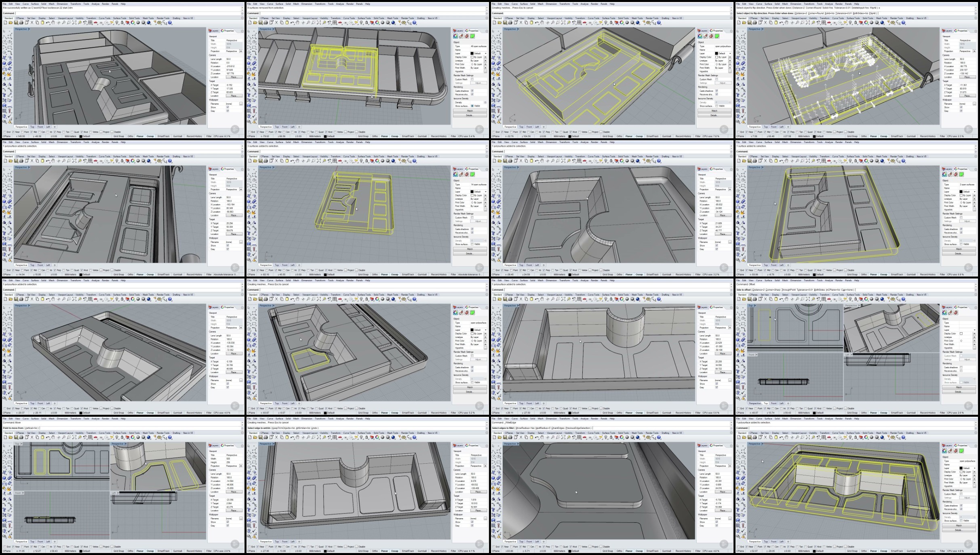The image size is (980, 555).
Task: Open Material paintbrush icon in '9 surfaces removed' frame
Action: [x=461, y=36]
